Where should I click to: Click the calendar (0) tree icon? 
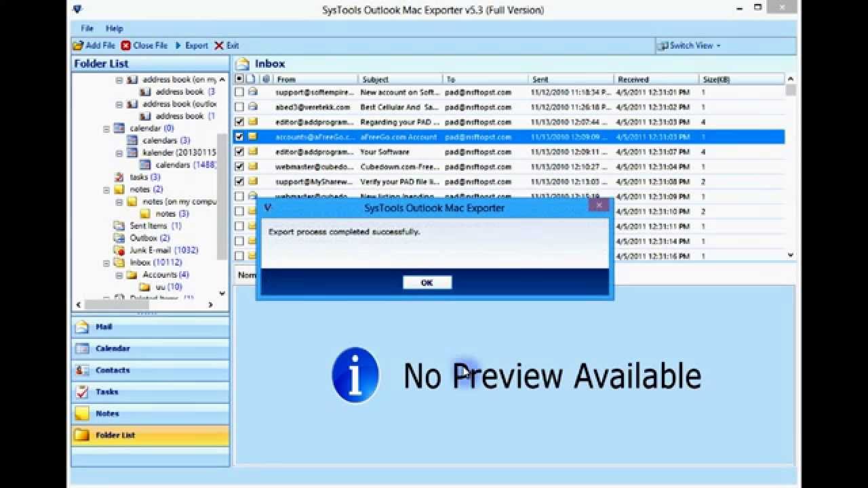point(119,128)
